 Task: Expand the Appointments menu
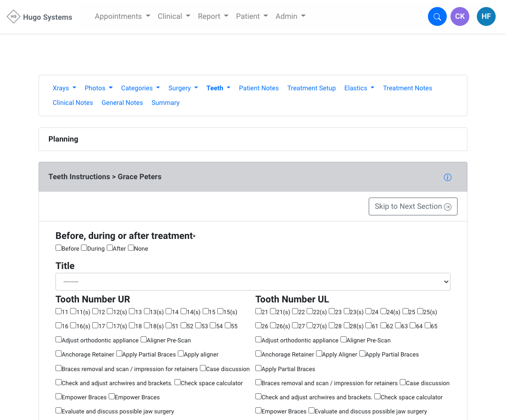(x=122, y=16)
